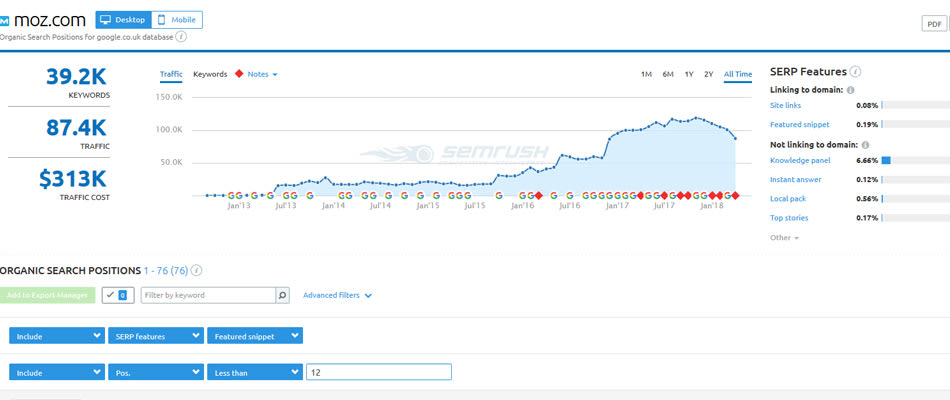Open Featured snippet link in SERP Features

pos(800,124)
